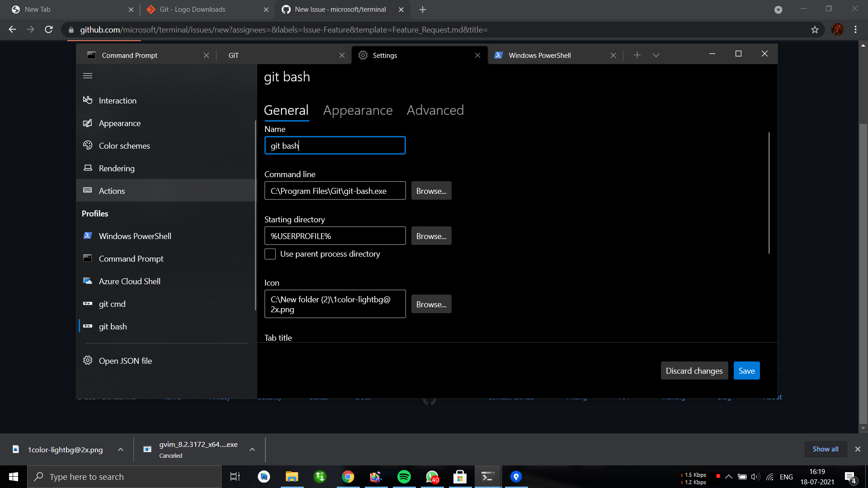Switch to the Appearance profile tab
Screen dimensions: 868x488
pos(358,110)
